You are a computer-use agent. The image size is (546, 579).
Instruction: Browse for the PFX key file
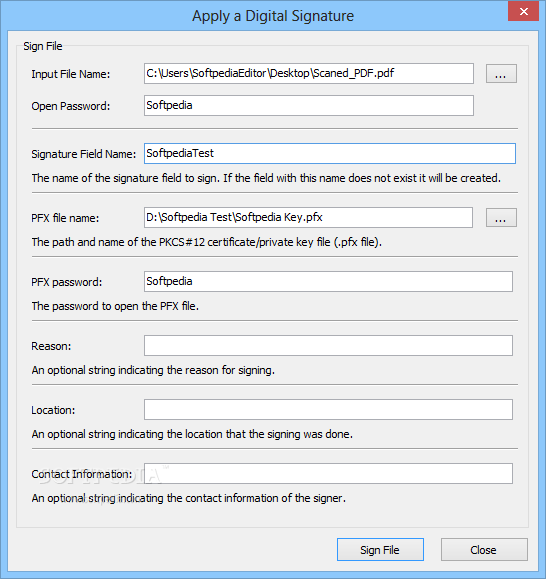click(x=501, y=217)
